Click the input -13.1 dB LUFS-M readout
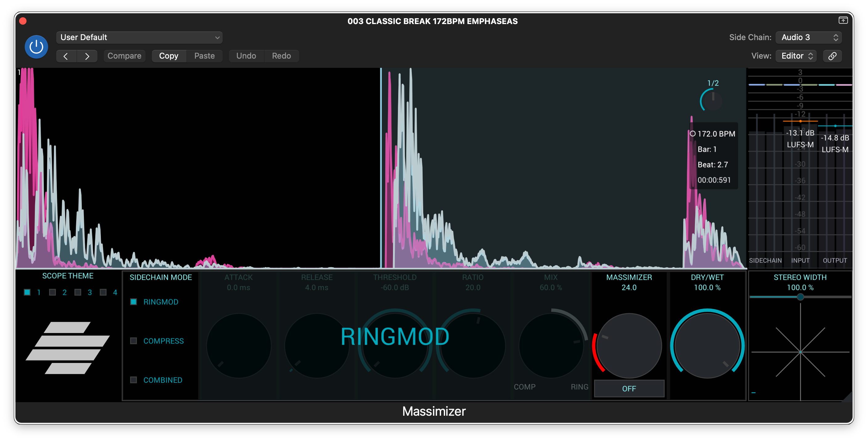 tap(800, 139)
